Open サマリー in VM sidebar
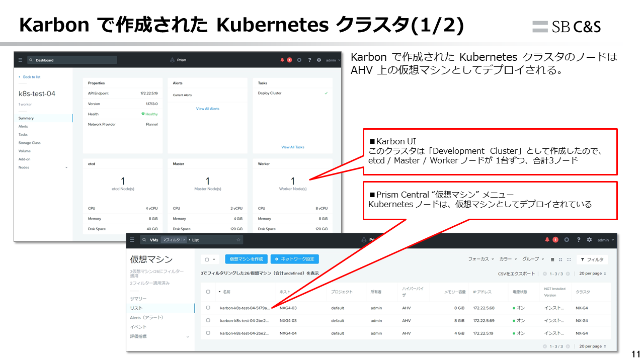Screen dimensions: 644x362 click(x=138, y=299)
